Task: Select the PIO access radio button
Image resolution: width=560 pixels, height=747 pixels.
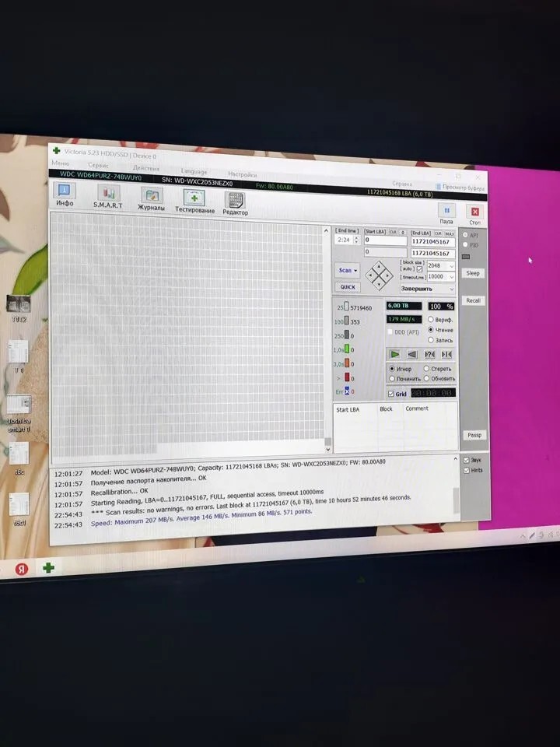Action: [465, 244]
